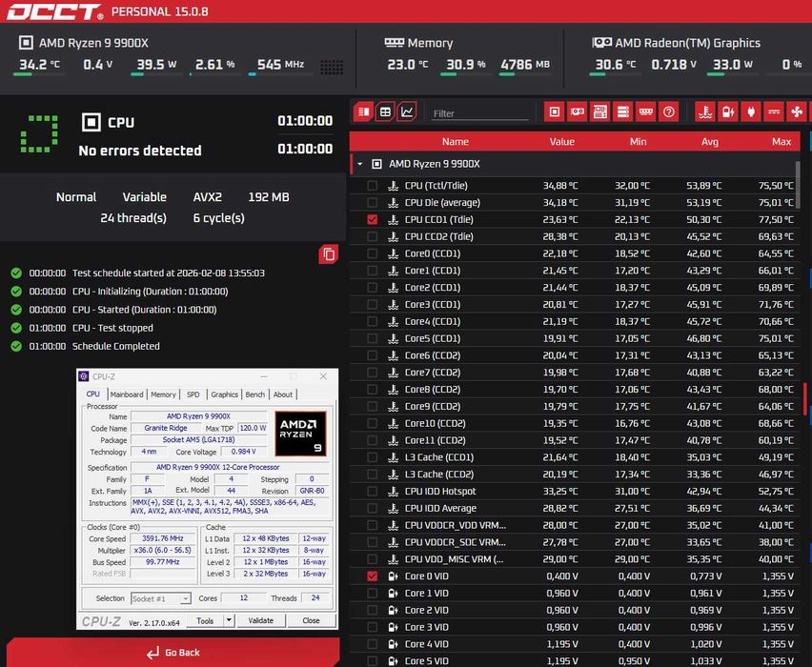Check the CPU (Tctl/Tdie) checkbox
The image size is (812, 667).
click(x=372, y=186)
